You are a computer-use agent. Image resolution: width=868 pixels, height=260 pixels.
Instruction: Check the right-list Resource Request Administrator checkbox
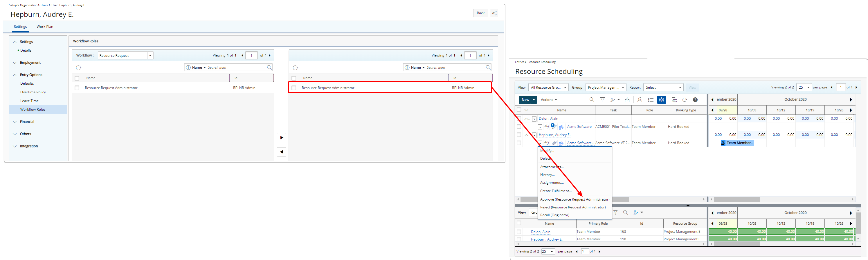pos(294,88)
